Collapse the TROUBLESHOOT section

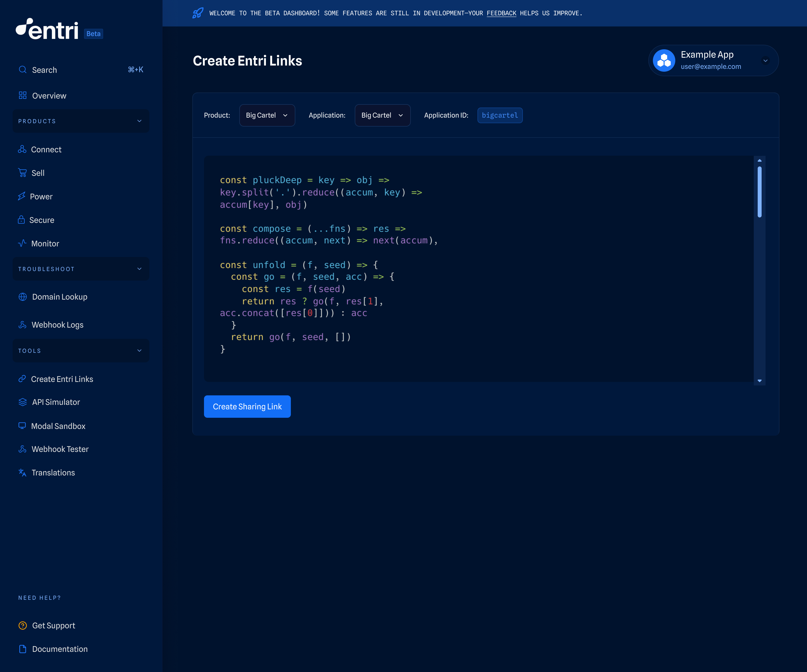pyautogui.click(x=81, y=269)
